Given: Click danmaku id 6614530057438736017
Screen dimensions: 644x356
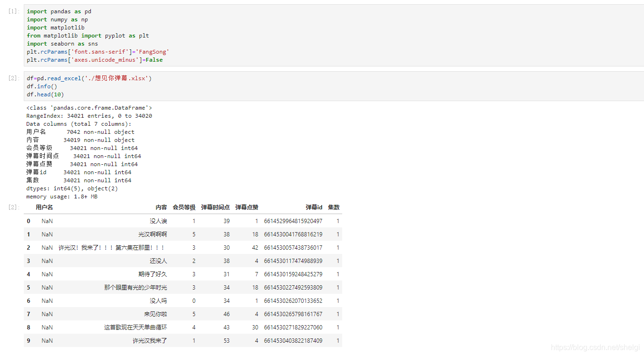Looking at the screenshot, I should [x=293, y=248].
